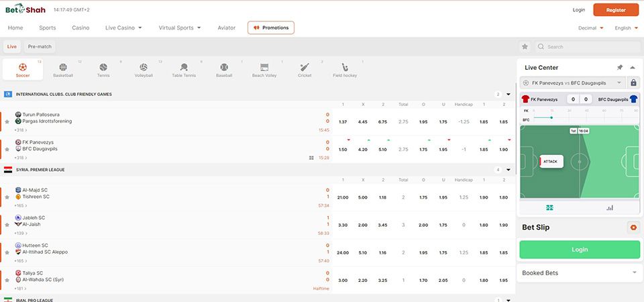Go to Sports menu item
Image resolution: width=644 pixels, height=302 pixels.
click(48, 28)
